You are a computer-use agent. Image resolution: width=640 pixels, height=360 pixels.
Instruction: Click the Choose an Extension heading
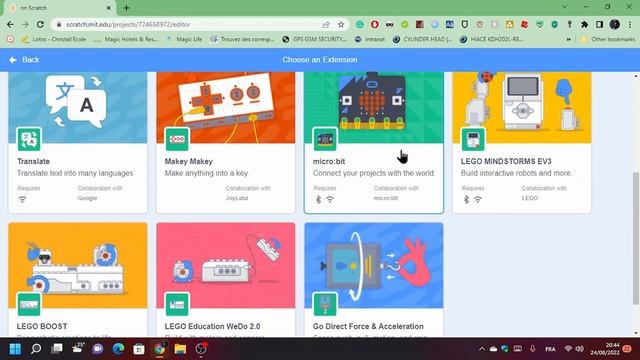320,60
